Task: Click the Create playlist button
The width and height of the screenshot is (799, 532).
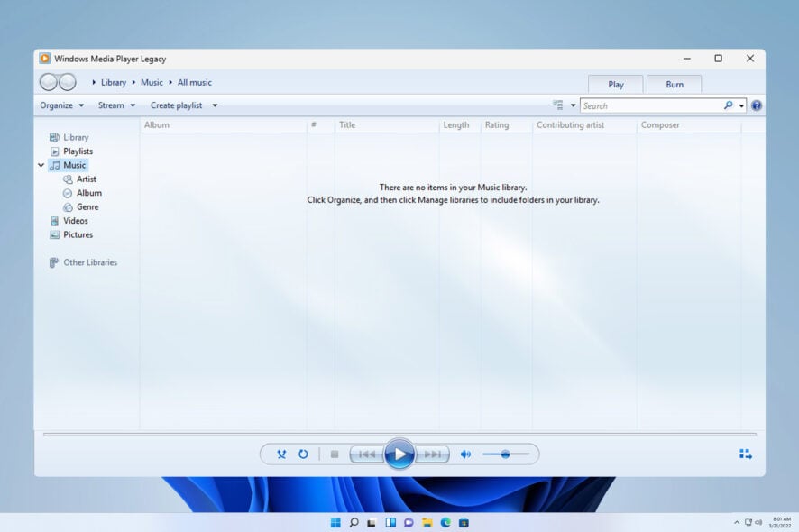Action: pos(175,105)
